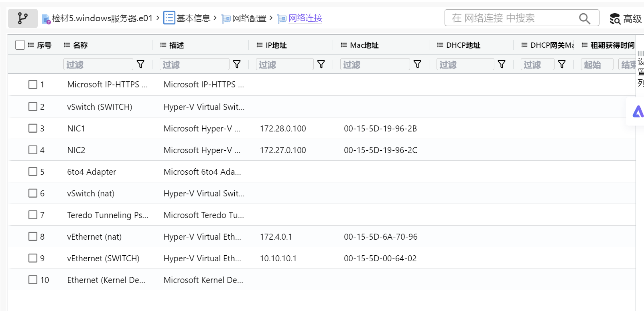Open IP地址 column header menu icon
Image resolution: width=644 pixels, height=311 pixels.
point(260,45)
